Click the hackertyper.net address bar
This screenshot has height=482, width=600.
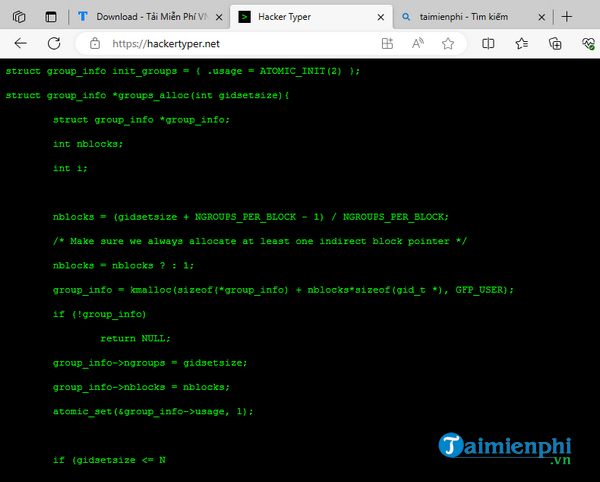tap(230, 44)
